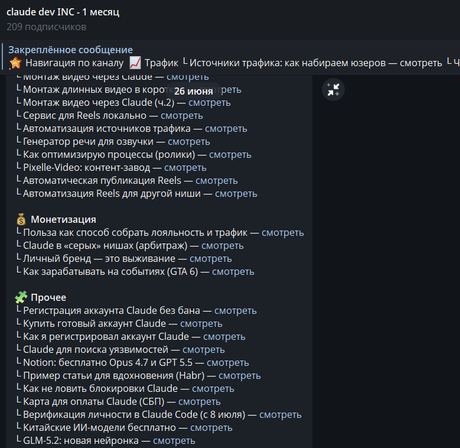Image resolution: width=460 pixels, height=448 pixels.
Task: Click the text Китайские ИИ-модели бесплатно
Action: pos(99,427)
